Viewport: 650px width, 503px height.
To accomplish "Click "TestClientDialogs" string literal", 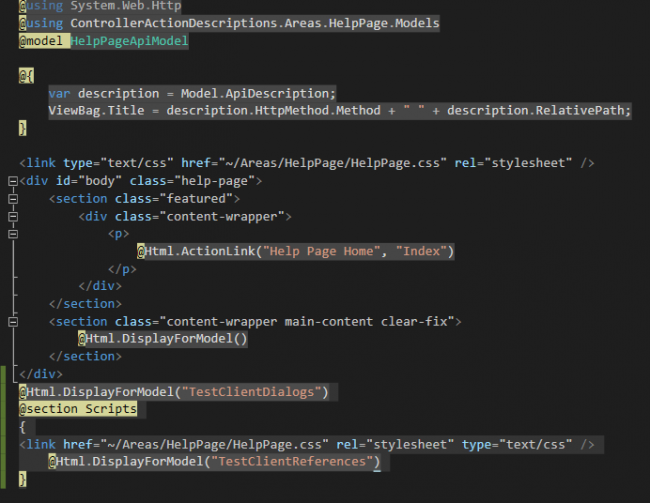I will tap(251, 392).
